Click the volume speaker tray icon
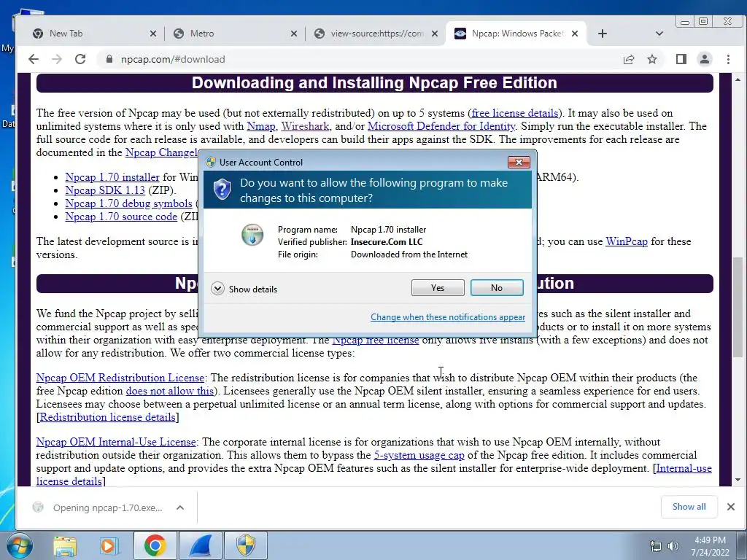Viewport: 747px width, 560px height. pyautogui.click(x=673, y=546)
